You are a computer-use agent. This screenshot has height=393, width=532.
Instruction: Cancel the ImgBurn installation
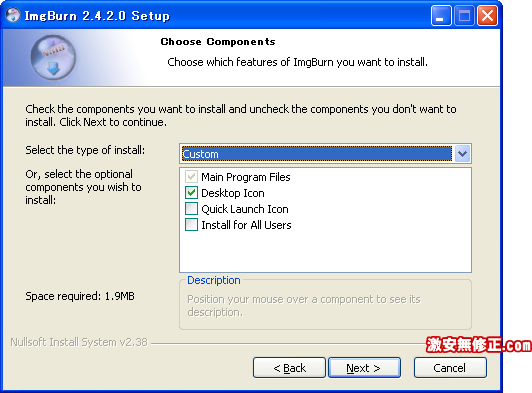pyautogui.click(x=450, y=368)
